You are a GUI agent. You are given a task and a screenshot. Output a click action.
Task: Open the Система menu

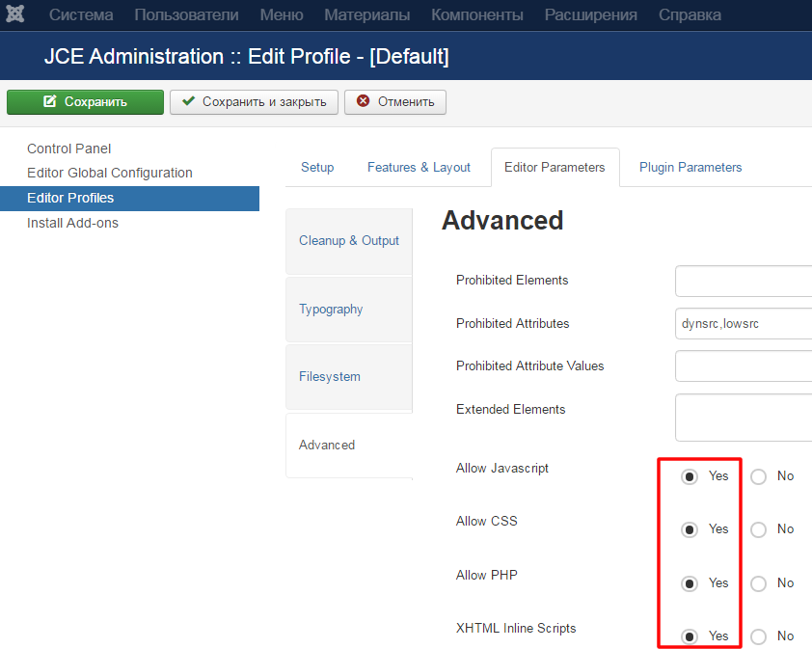(x=81, y=15)
